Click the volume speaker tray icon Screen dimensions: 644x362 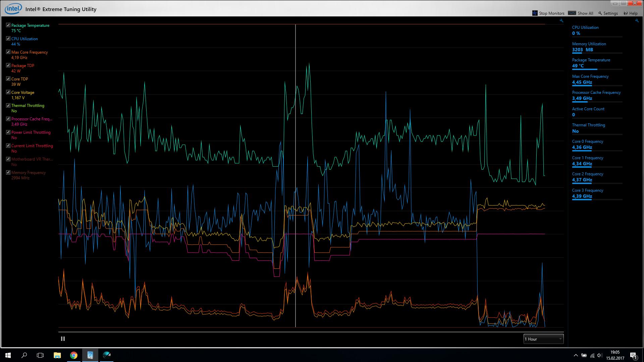click(600, 355)
